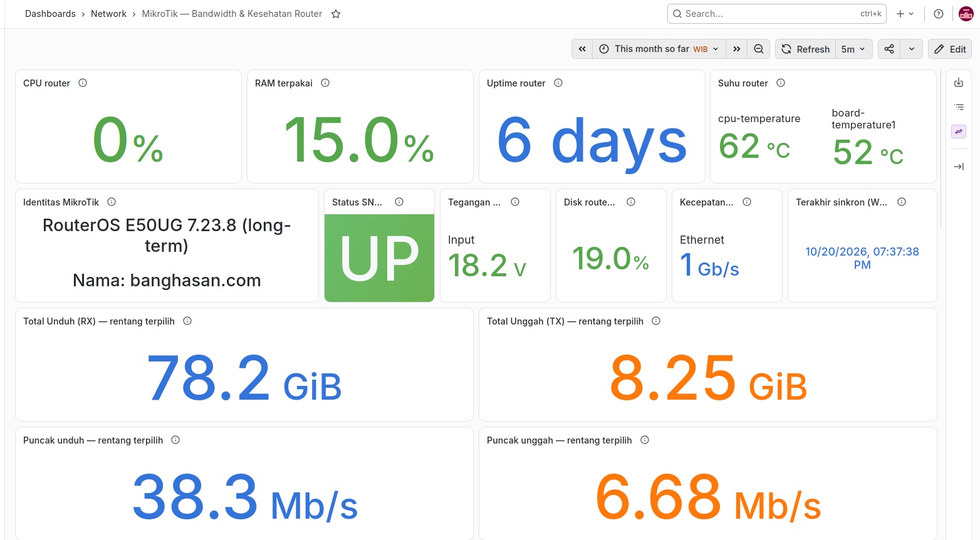The image size is (980, 540).
Task: Open the help question mark icon
Action: [939, 14]
